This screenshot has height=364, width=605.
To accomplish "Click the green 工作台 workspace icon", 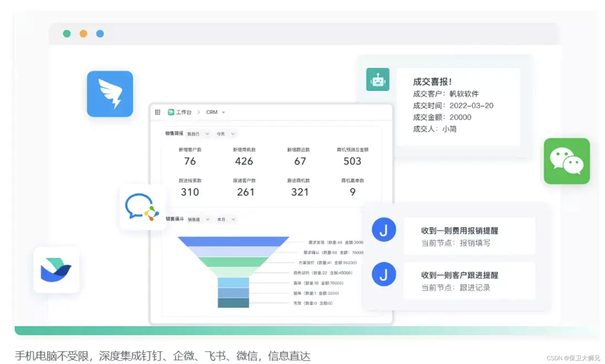I will click(x=171, y=112).
